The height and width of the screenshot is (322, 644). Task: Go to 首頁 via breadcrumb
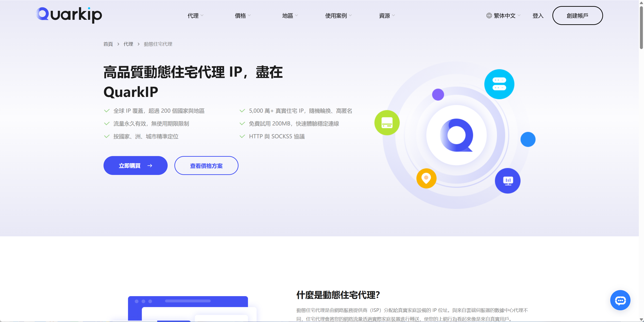[x=108, y=44]
